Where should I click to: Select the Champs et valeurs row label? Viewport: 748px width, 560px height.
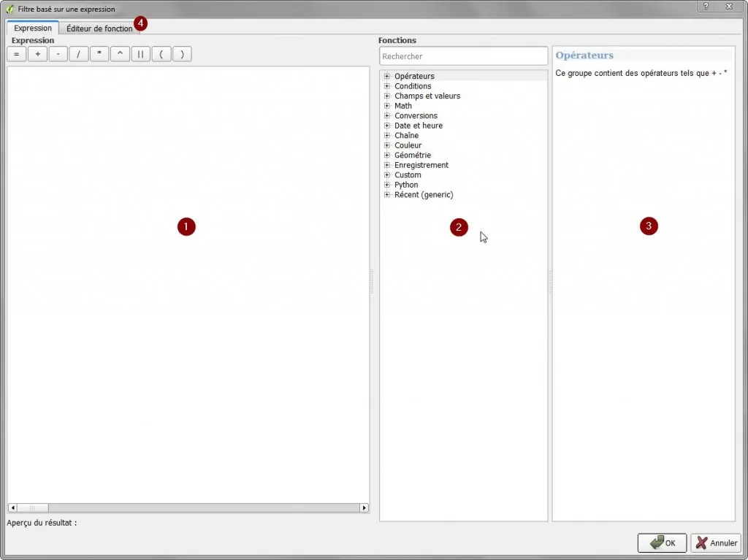(x=427, y=96)
